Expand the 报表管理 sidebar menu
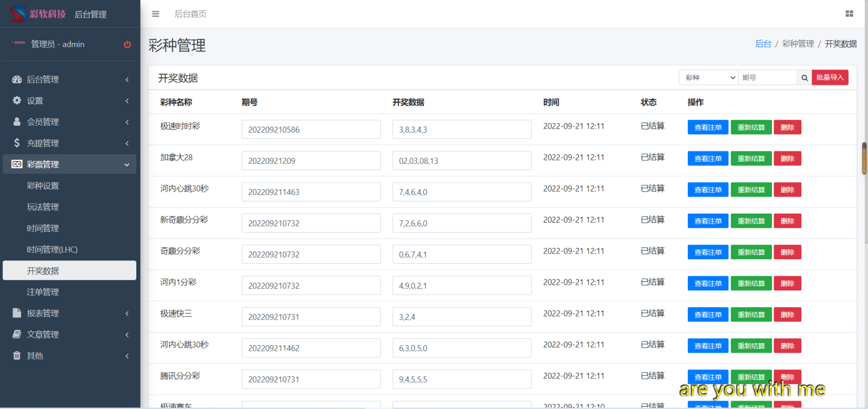The width and height of the screenshot is (868, 409). click(69, 313)
